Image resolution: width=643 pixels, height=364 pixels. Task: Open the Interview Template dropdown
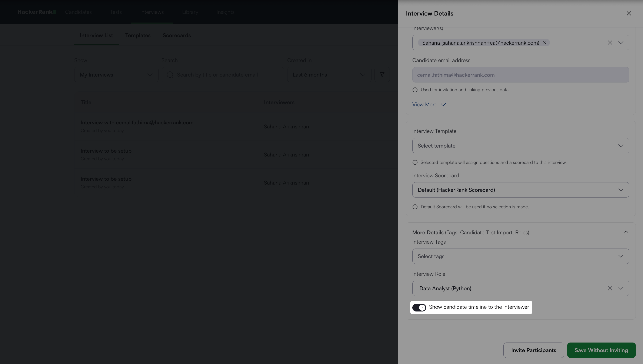520,146
